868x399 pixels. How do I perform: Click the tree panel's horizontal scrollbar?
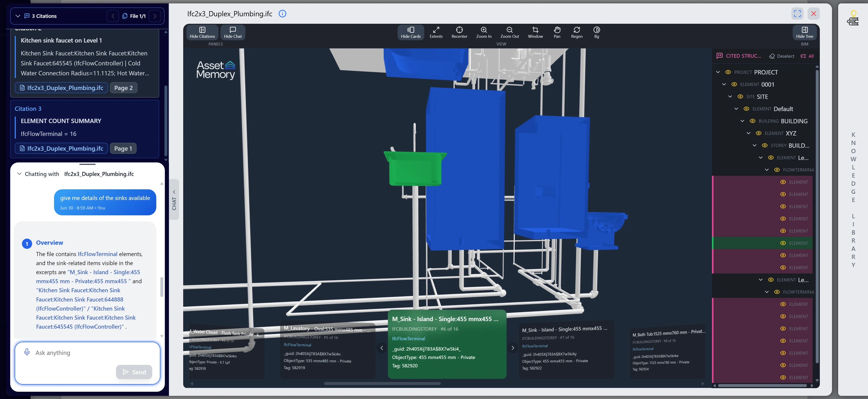point(762,385)
